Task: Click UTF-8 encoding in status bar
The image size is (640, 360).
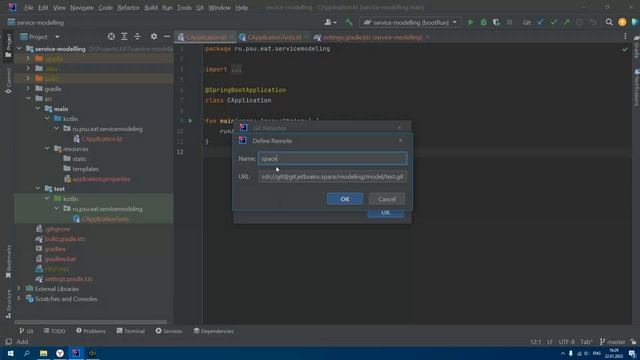Action: pos(567,342)
